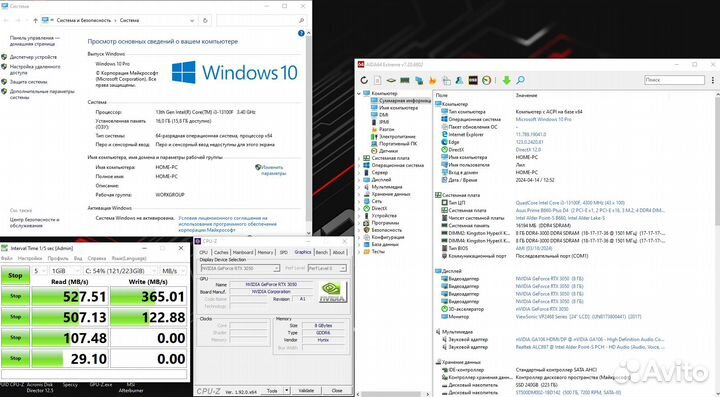Click the AIDA64 green download arrow icon
This screenshot has height=397, width=720.
506,80
